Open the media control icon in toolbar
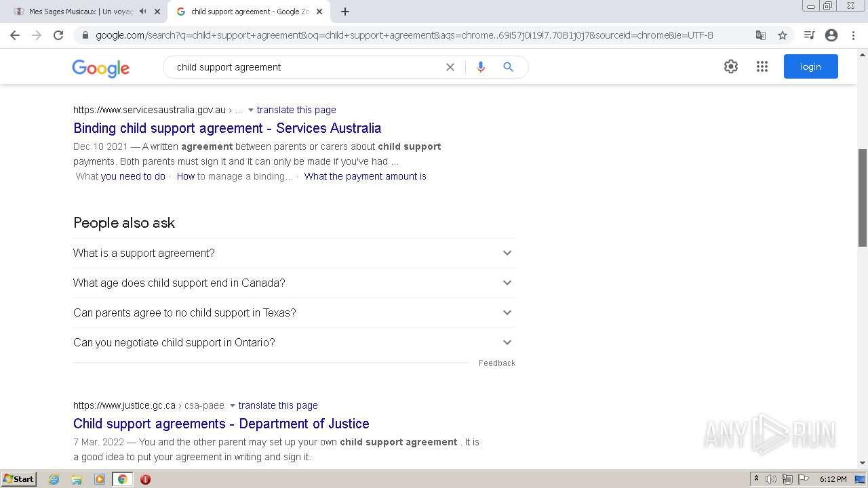Screen dimensions: 868x488 809,35
